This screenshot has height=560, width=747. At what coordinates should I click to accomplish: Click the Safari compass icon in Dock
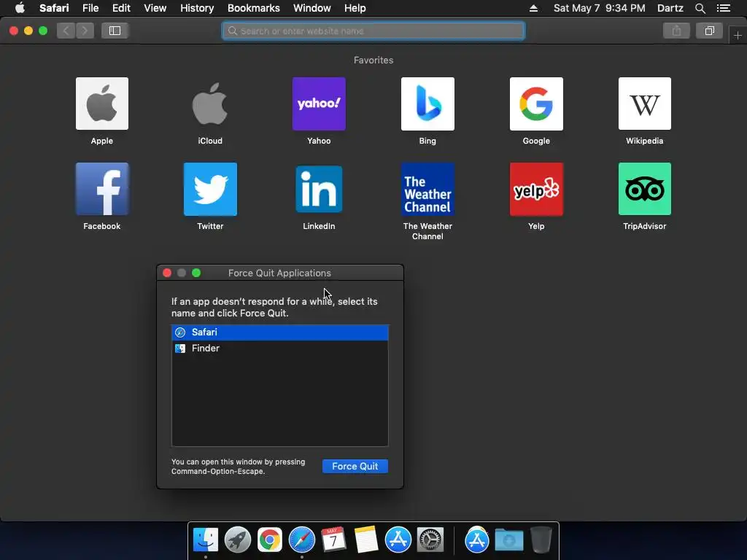pyautogui.click(x=301, y=540)
